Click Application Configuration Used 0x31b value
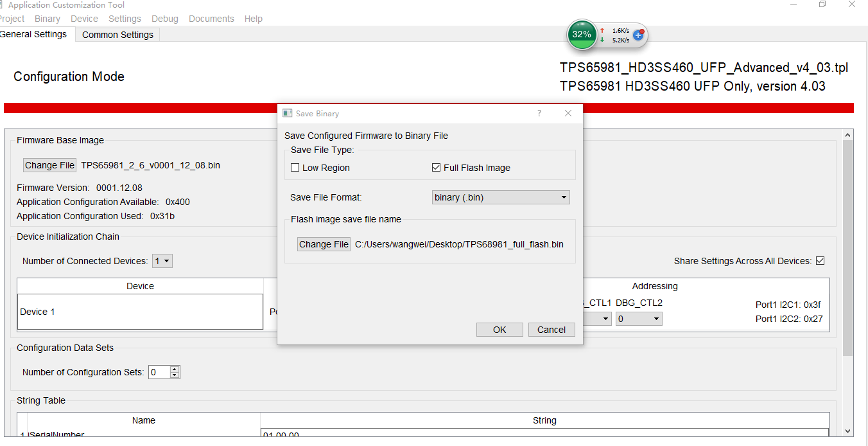The height and width of the screenshot is (446, 868). click(162, 216)
